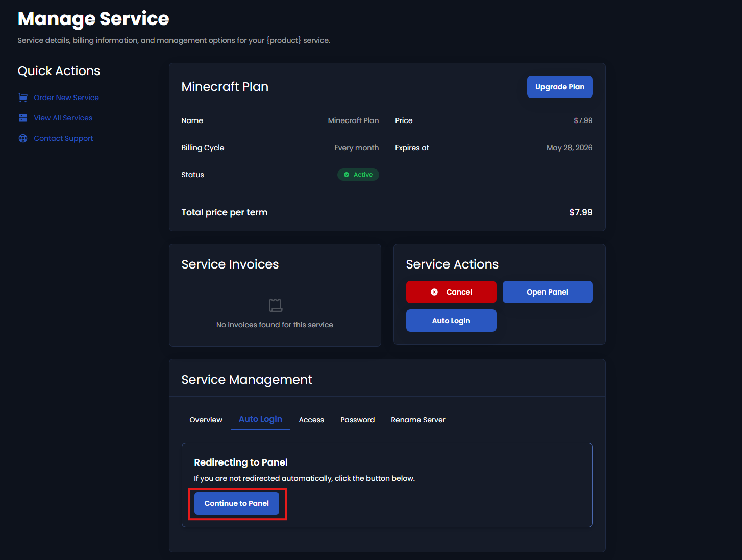Click 'No invoices found for this service'
This screenshot has width=742, height=560.
pyautogui.click(x=275, y=325)
